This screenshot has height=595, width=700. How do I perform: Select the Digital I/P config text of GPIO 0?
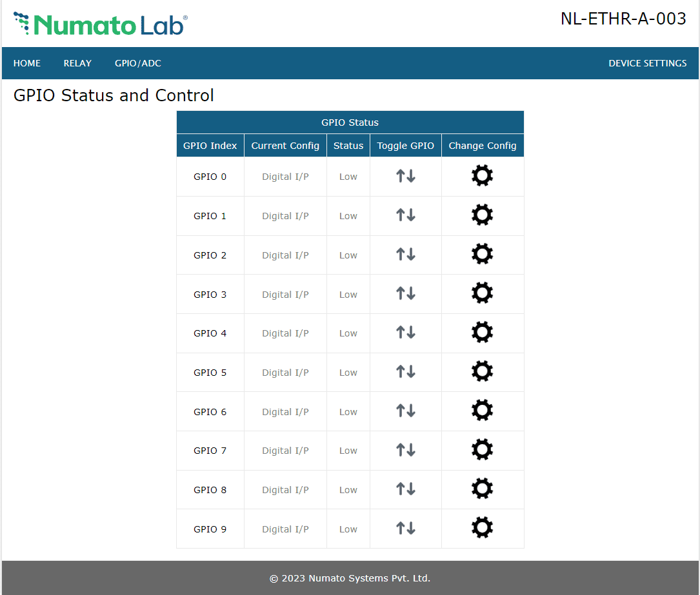click(285, 176)
